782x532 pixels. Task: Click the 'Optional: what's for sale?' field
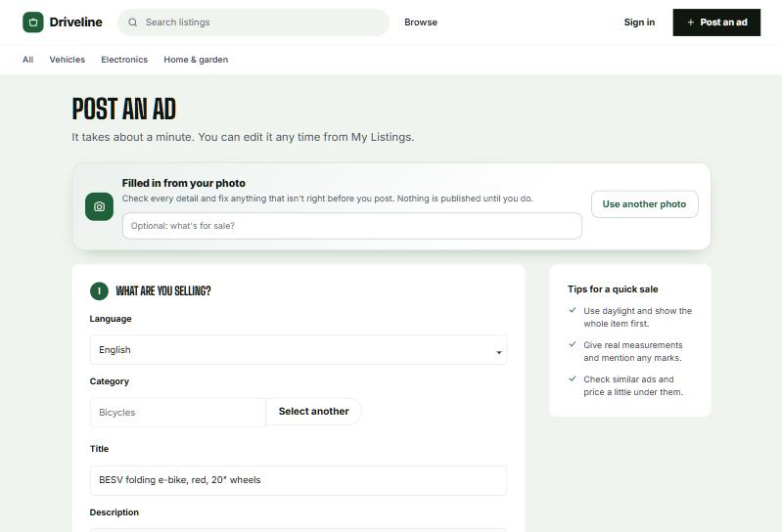(352, 226)
